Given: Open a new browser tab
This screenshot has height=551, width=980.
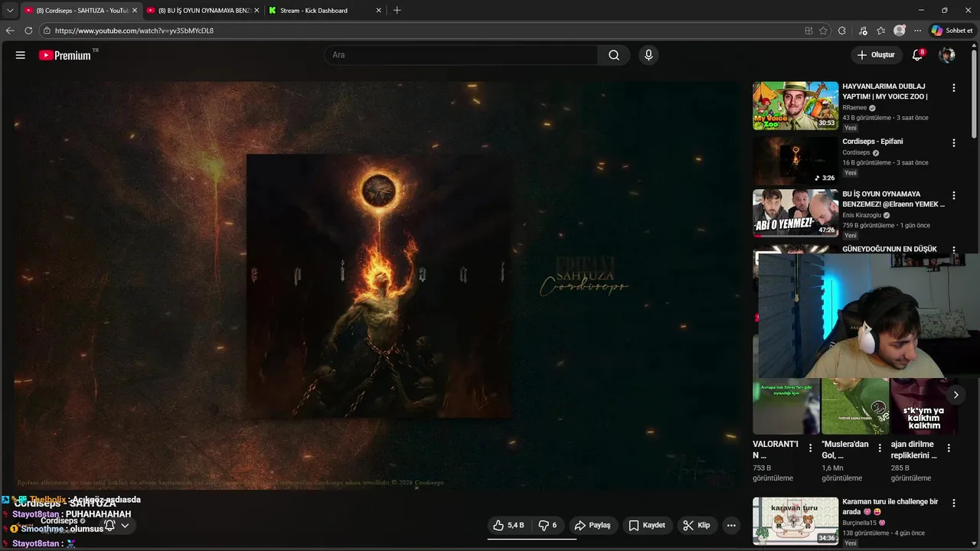Looking at the screenshot, I should (397, 11).
